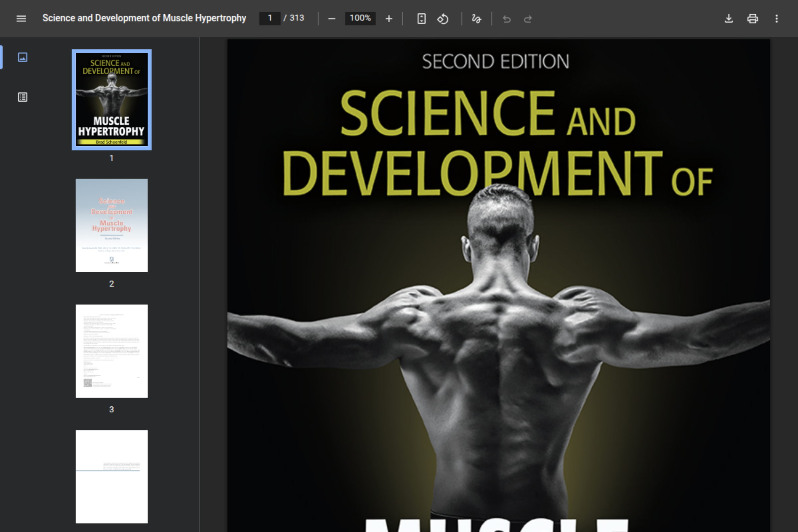798x532 pixels.
Task: Download the PDF file
Action: click(x=729, y=18)
